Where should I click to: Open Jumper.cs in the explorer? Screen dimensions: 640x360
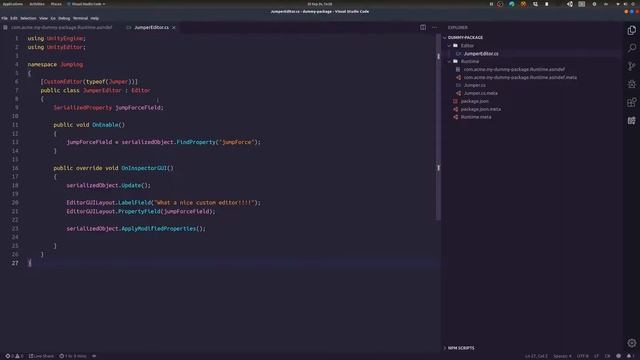click(x=475, y=85)
